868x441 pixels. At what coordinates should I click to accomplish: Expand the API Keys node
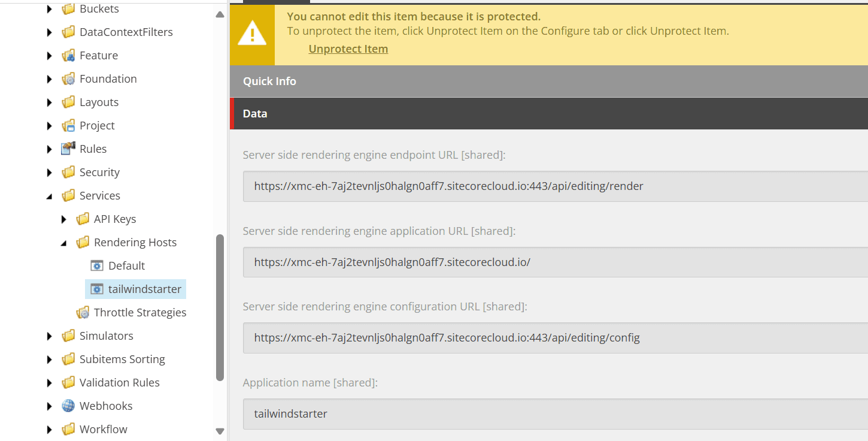point(64,219)
